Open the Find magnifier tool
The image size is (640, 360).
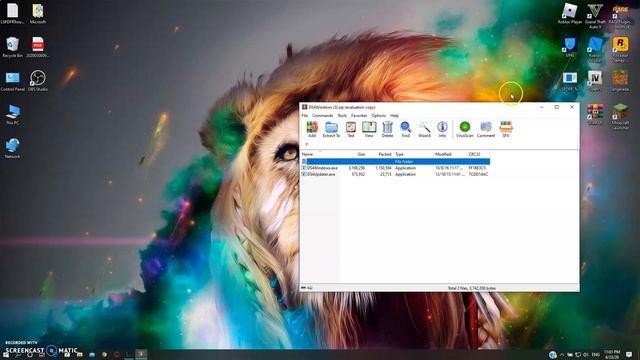pyautogui.click(x=405, y=129)
